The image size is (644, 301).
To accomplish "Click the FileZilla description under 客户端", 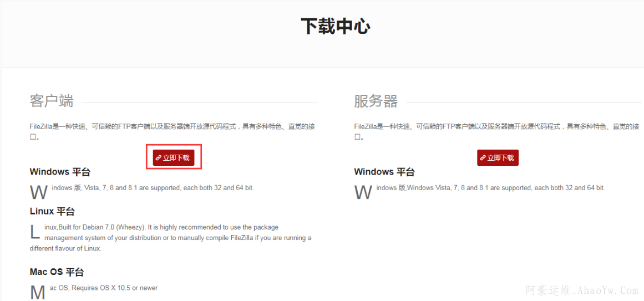I will (x=173, y=131).
